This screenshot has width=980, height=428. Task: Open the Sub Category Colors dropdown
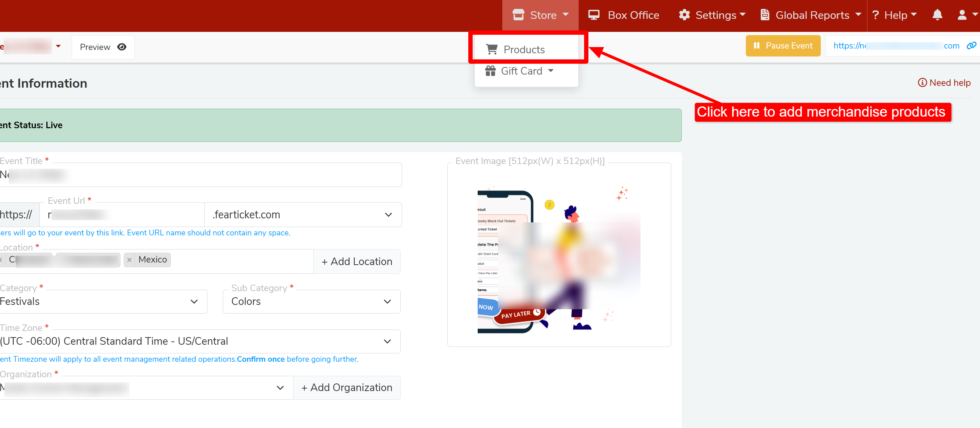coord(387,302)
